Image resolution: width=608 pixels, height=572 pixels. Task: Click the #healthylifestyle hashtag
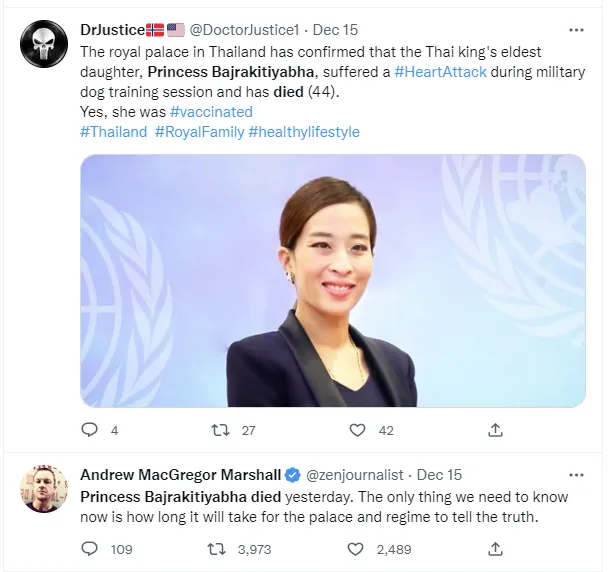click(x=303, y=132)
